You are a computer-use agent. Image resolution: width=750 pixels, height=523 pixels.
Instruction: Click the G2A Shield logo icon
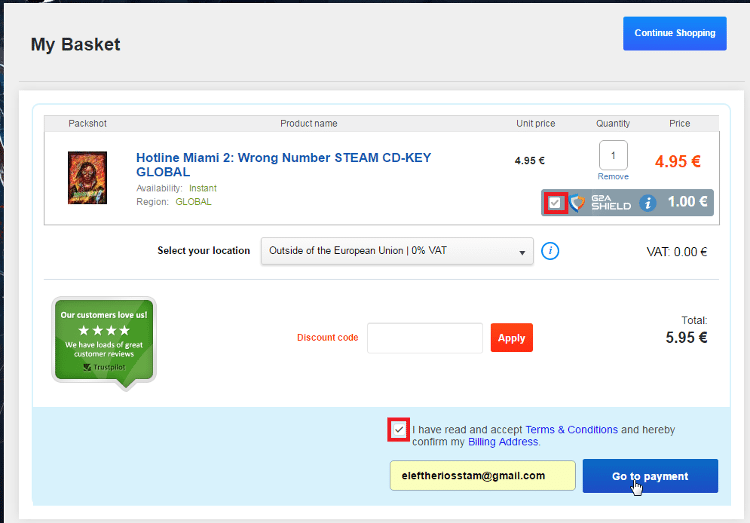pos(577,203)
